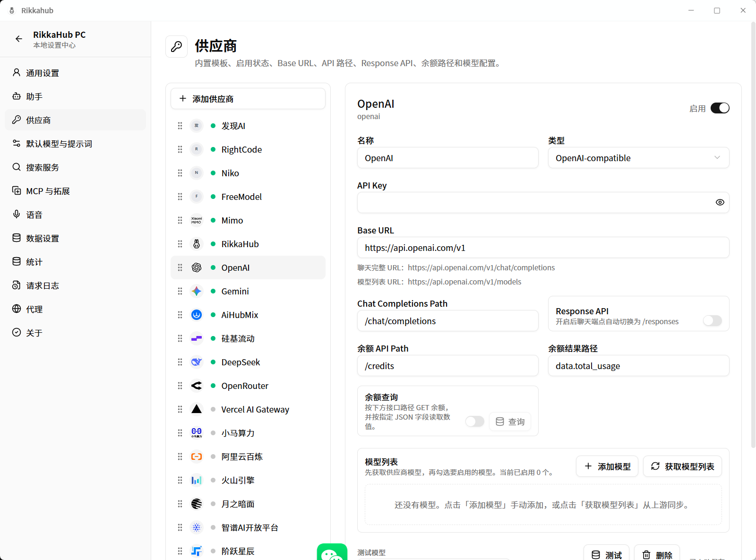
Task: Click the AiHubMix logo icon
Action: coord(197,315)
